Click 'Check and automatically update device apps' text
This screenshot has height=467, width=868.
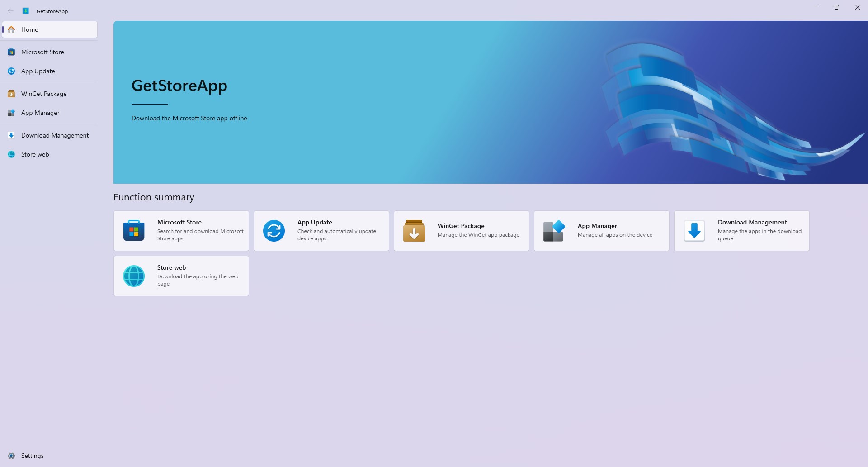click(337, 235)
